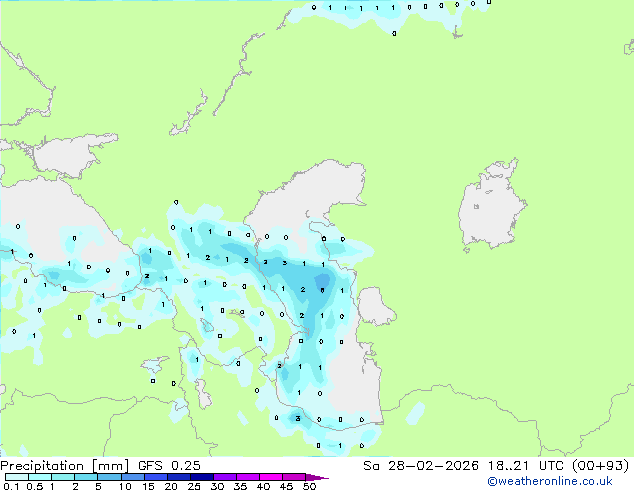Select the 1–2 mm legend color swatch
This screenshot has height=490, width=634.
point(63,477)
